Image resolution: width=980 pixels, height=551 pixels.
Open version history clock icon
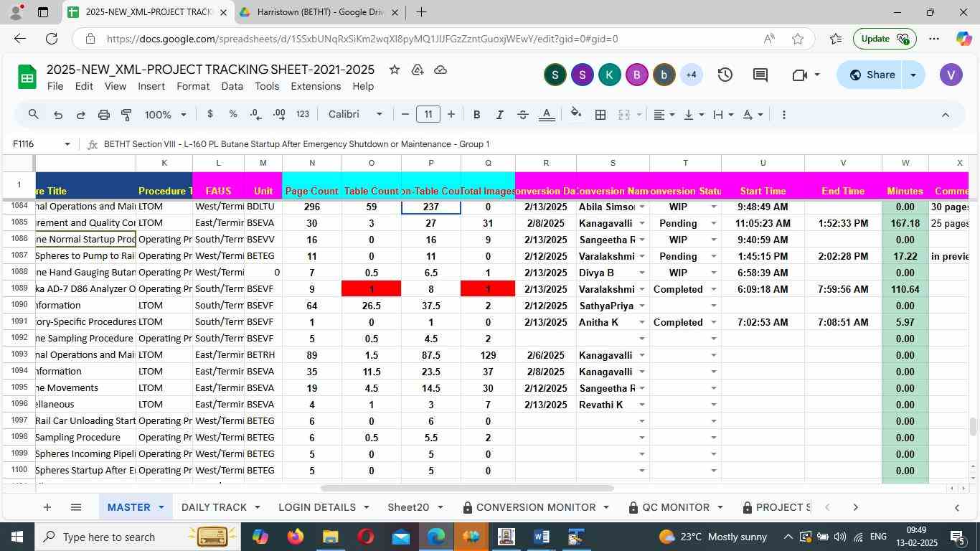pos(725,75)
